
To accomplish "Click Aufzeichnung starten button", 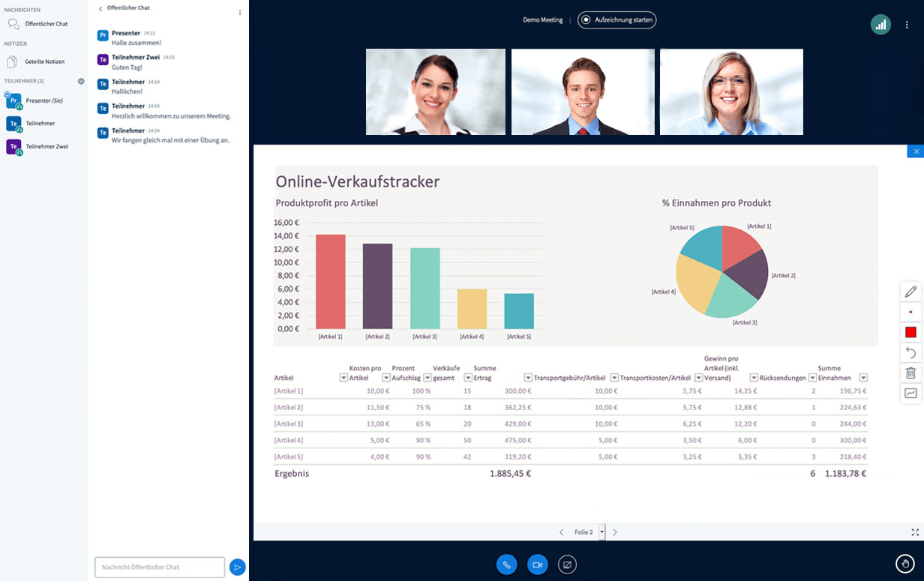I will click(616, 20).
